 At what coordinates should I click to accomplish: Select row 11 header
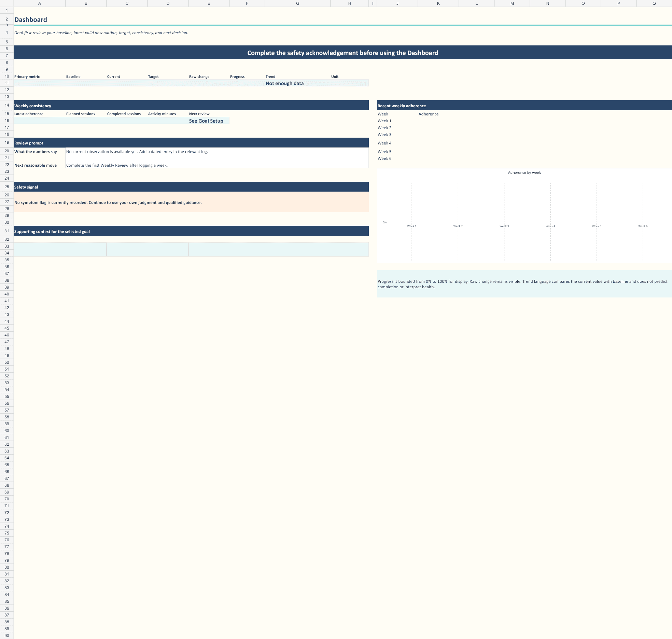coord(7,83)
